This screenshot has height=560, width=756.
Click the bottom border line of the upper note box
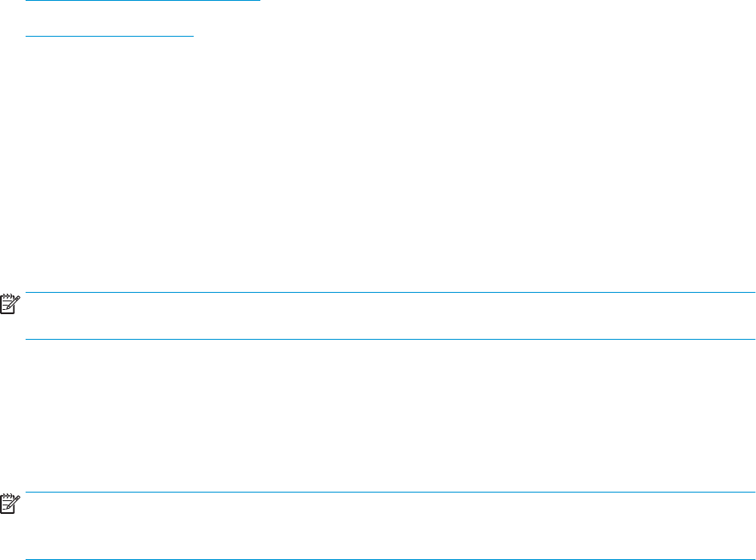point(390,339)
